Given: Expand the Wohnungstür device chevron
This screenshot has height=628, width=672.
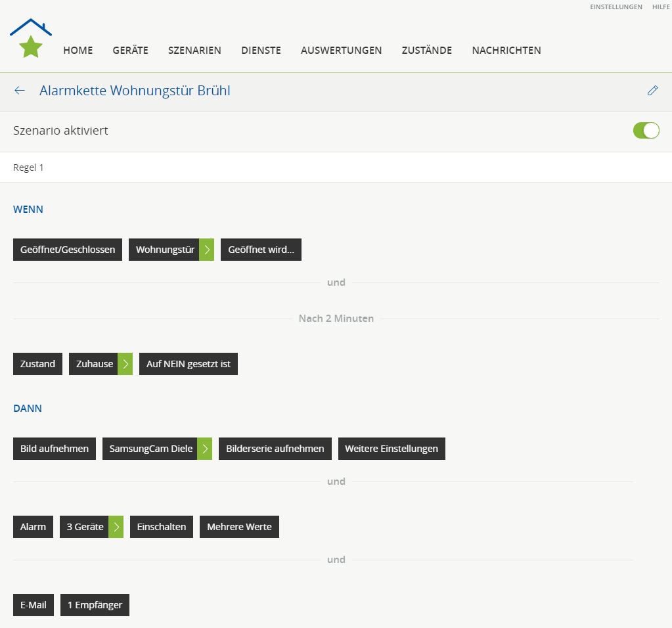Looking at the screenshot, I should click(x=207, y=250).
